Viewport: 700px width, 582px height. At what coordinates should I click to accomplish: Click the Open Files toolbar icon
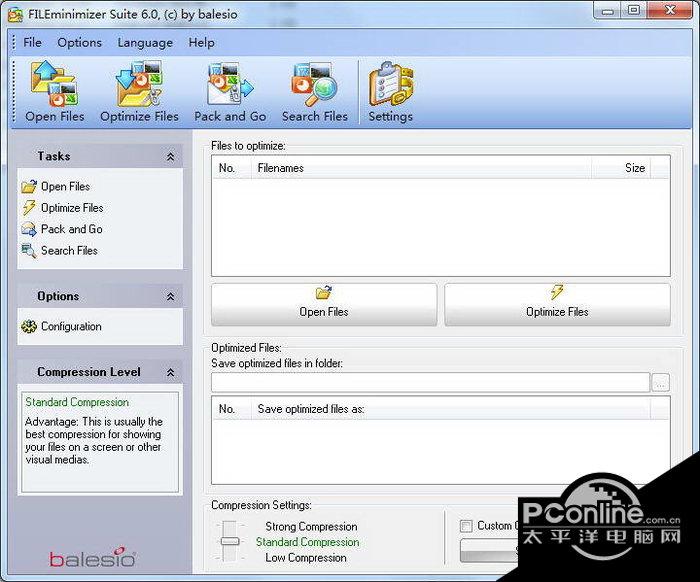54,85
